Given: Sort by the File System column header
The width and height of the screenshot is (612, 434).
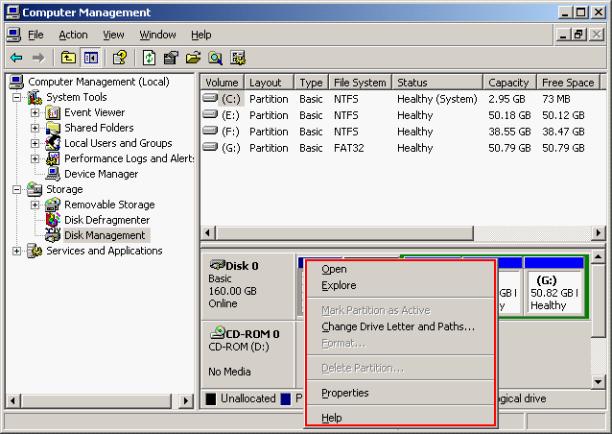Looking at the screenshot, I should [x=360, y=82].
